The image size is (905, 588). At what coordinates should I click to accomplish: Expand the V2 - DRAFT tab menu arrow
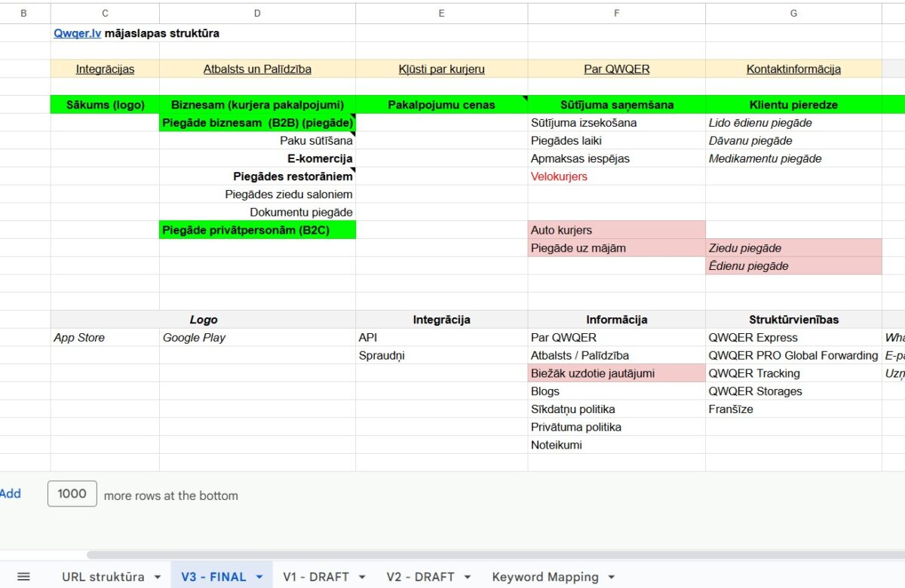coord(467,577)
